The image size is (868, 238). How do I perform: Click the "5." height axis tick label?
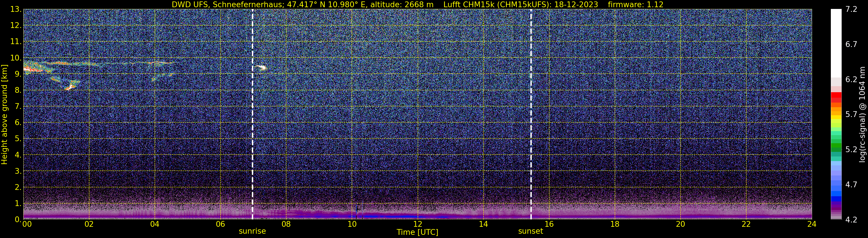coord(18,139)
